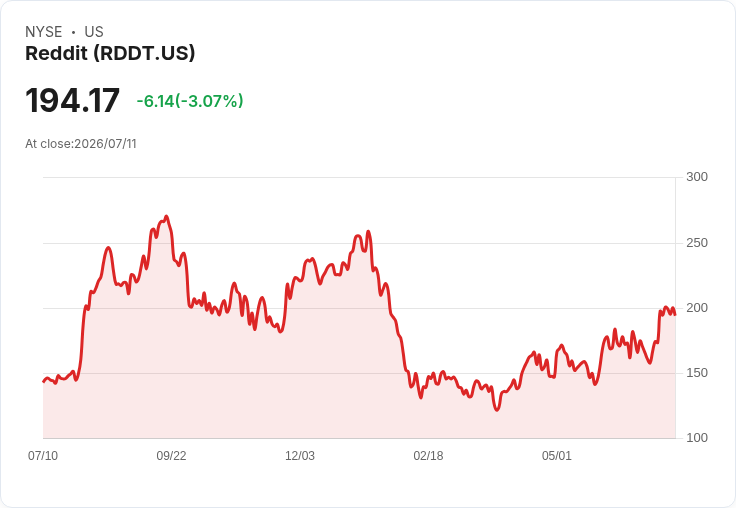Click the rightmost end of the price line
736x508 pixels.
click(675, 314)
